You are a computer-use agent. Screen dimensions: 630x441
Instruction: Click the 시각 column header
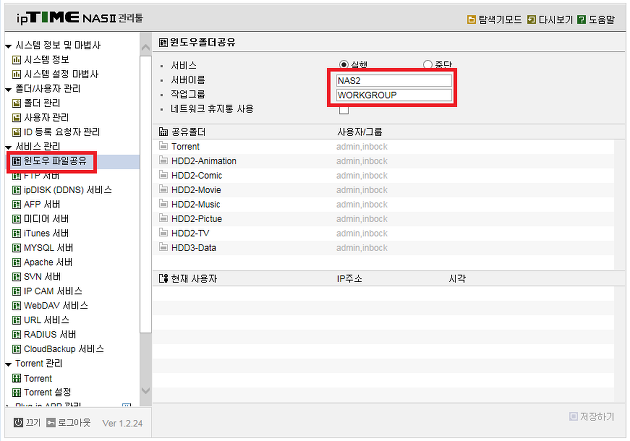click(x=457, y=278)
